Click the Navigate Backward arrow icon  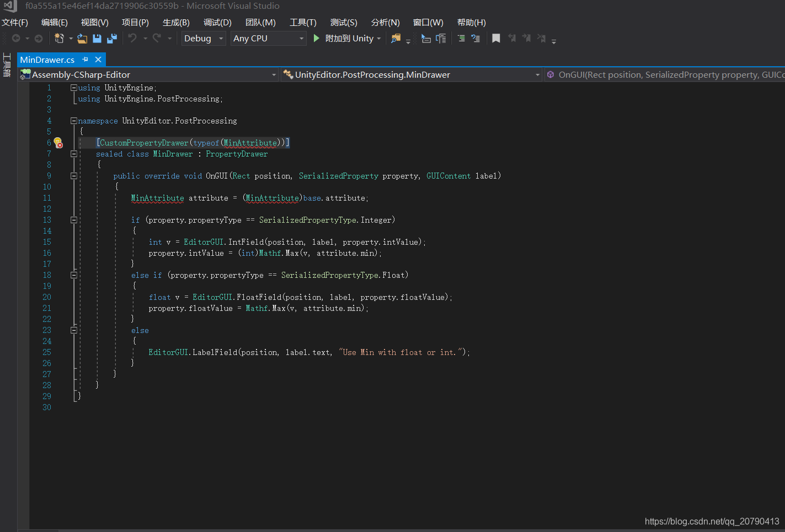pyautogui.click(x=16, y=39)
